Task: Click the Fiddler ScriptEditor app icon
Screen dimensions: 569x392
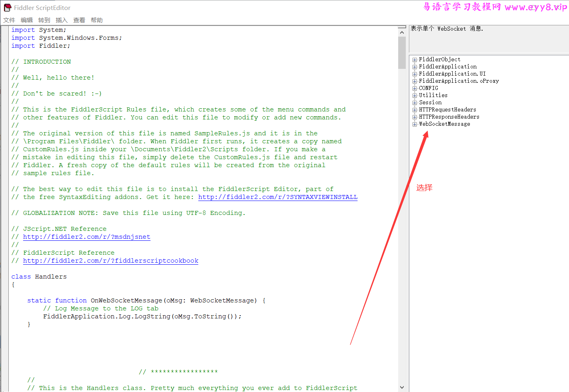Action: pos(8,8)
